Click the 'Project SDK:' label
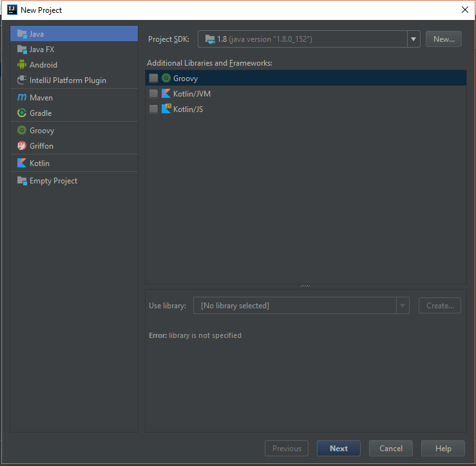Image resolution: width=476 pixels, height=466 pixels. pos(169,39)
